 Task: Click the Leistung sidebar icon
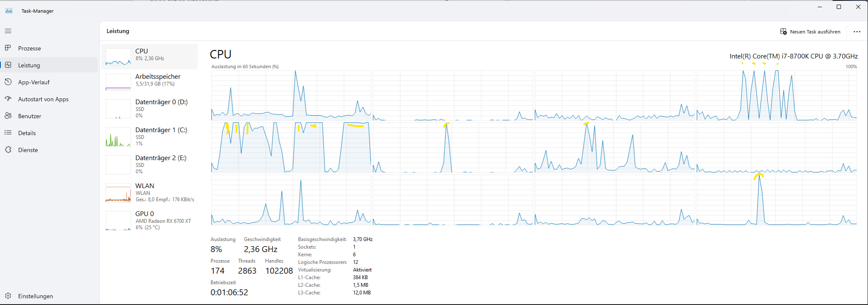[x=8, y=65]
